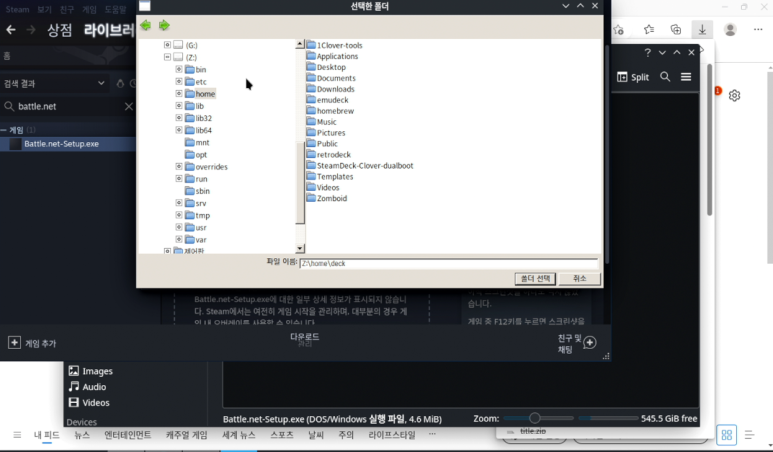This screenshot has width=773, height=452.
Task: Click the search magnifier in file manager
Action: pyautogui.click(x=665, y=77)
